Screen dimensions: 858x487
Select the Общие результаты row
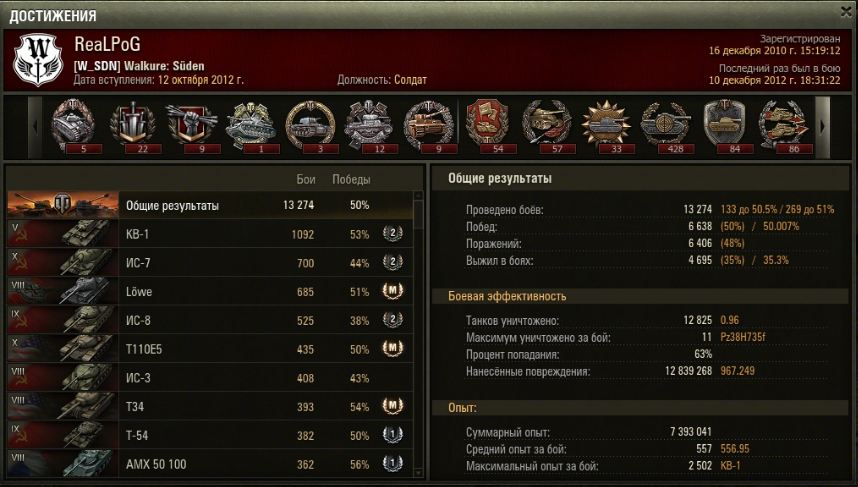tap(210, 205)
